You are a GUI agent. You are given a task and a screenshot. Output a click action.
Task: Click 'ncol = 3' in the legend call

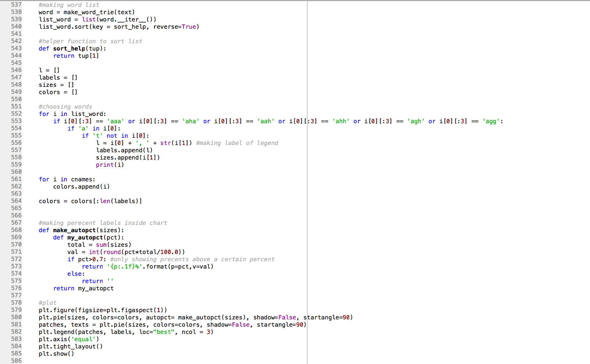point(196,332)
